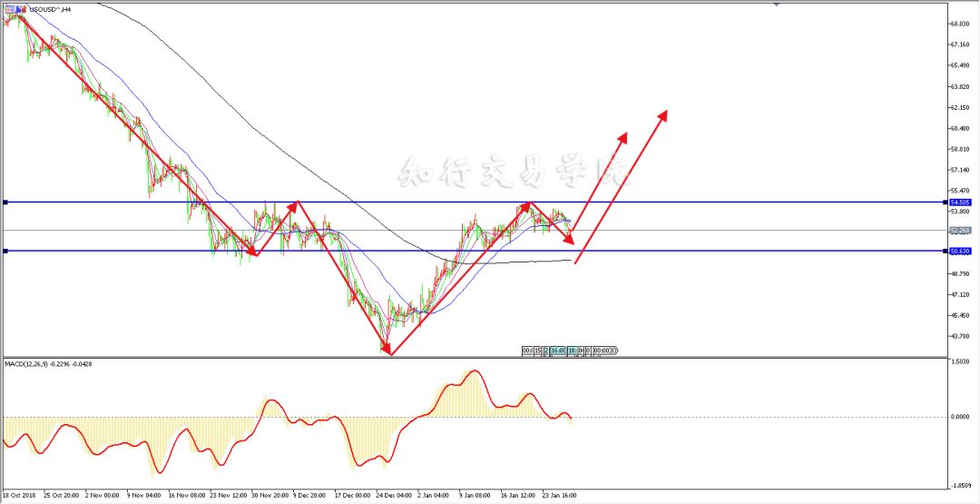Click the 00:00:0 rounded event marker

coord(604,351)
